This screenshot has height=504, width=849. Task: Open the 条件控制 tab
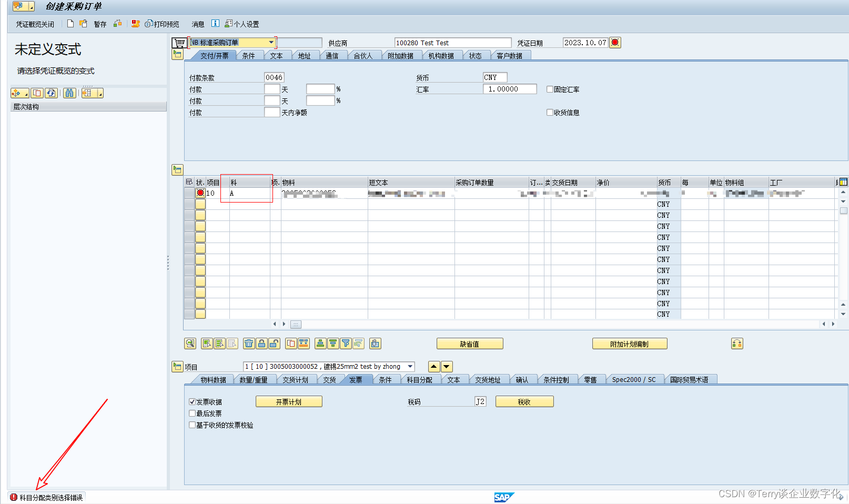[556, 379]
